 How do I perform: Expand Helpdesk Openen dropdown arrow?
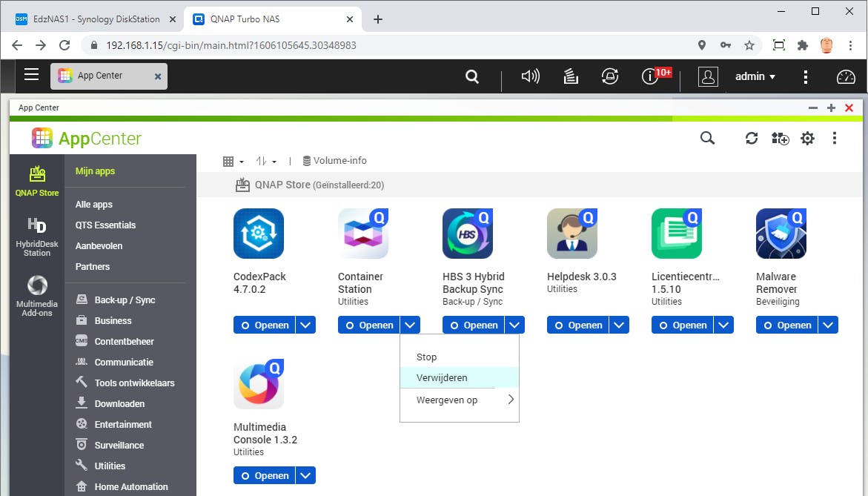coord(619,325)
